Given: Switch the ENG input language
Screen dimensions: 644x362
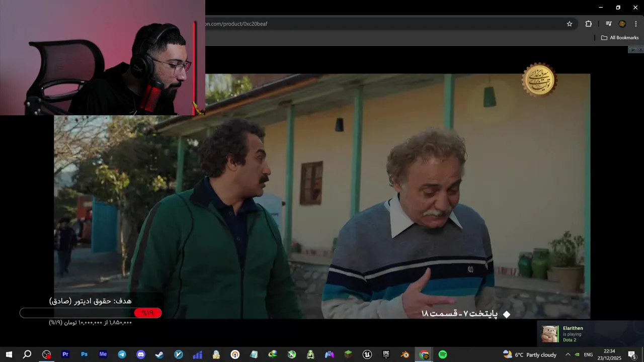Looking at the screenshot, I should coord(588,354).
